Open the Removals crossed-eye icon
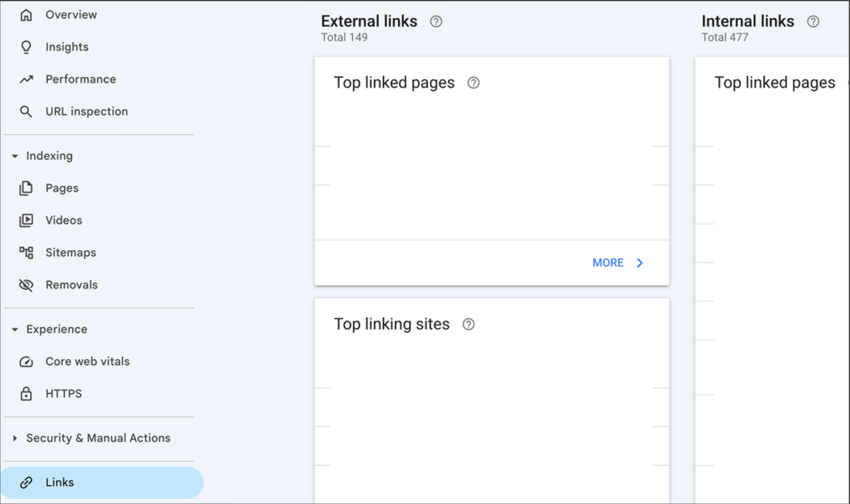850x504 pixels. point(26,285)
